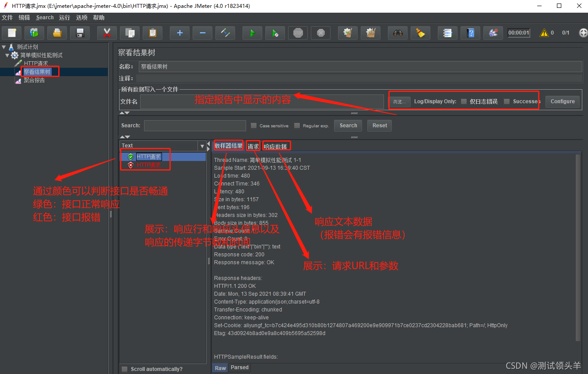Click the Collapse All minus icon
Screen dimensions: 588x374
(202, 33)
